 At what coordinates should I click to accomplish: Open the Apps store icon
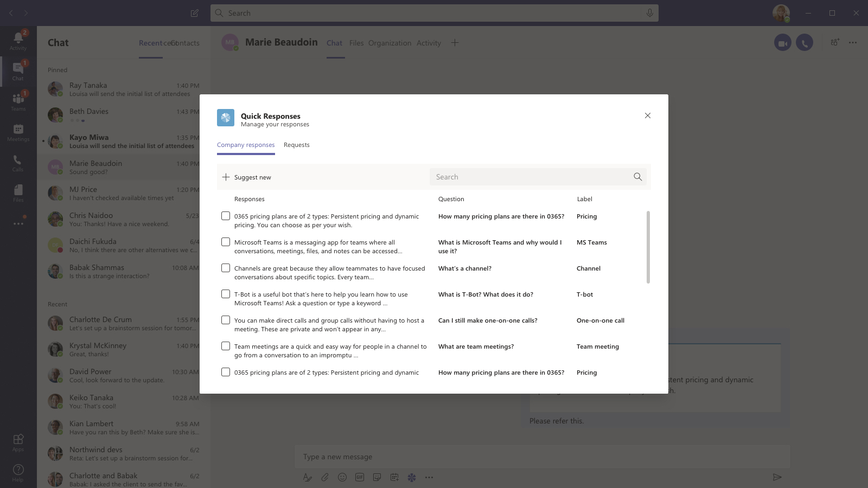tap(18, 442)
